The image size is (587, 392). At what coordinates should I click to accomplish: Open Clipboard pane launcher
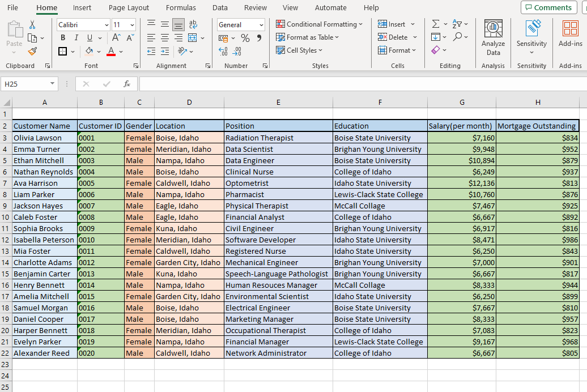click(48, 66)
